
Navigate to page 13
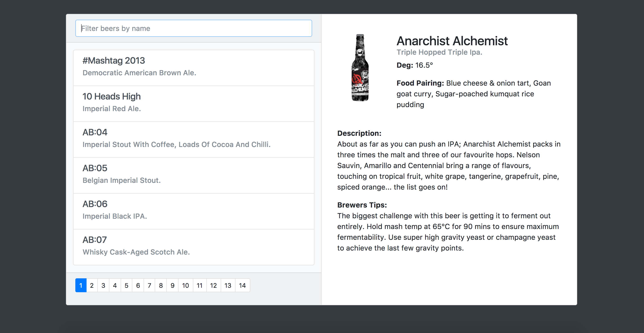tap(228, 285)
